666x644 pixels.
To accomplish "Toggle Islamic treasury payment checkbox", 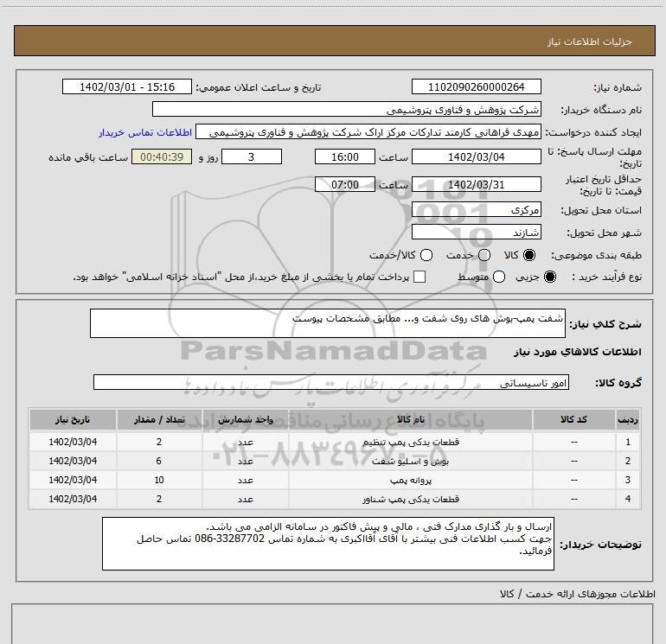I will tap(419, 277).
